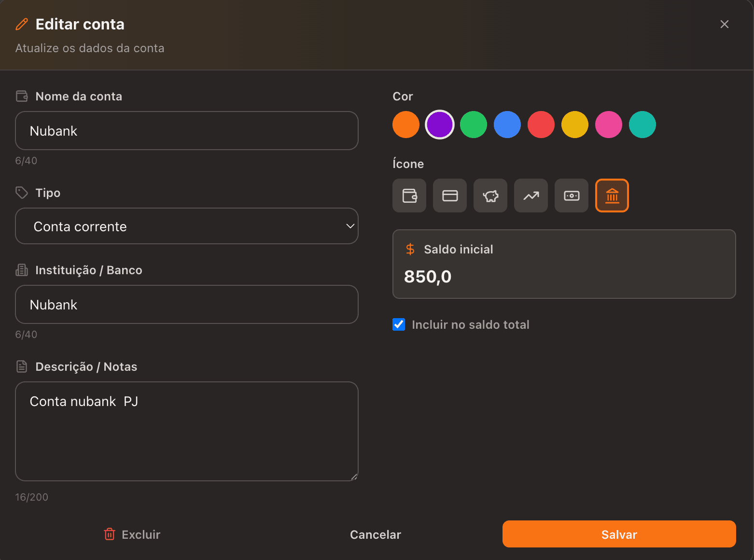Toggle Incluir no saldo total checkbox

(x=399, y=324)
